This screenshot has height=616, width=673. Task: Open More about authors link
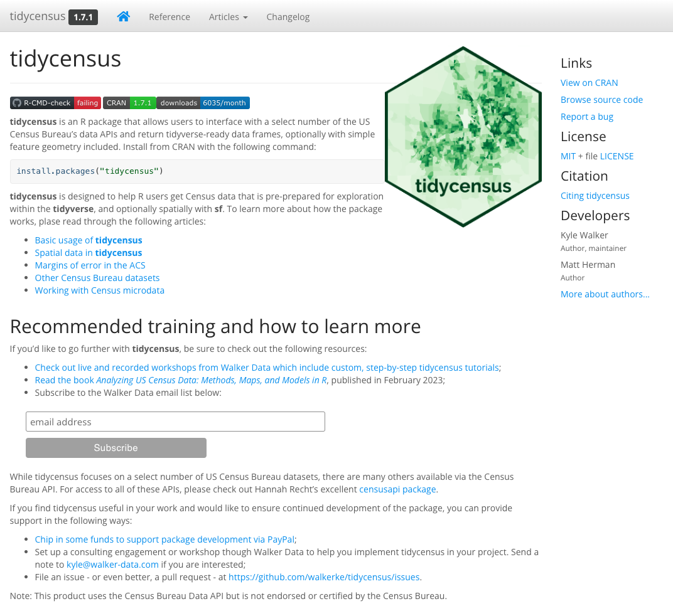(x=605, y=294)
